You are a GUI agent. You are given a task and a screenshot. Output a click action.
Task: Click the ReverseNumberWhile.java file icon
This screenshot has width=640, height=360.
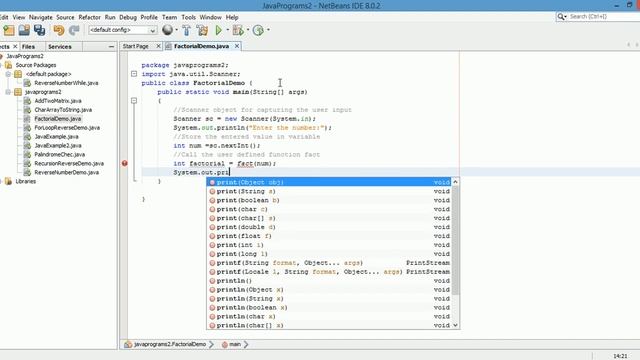[x=27, y=83]
